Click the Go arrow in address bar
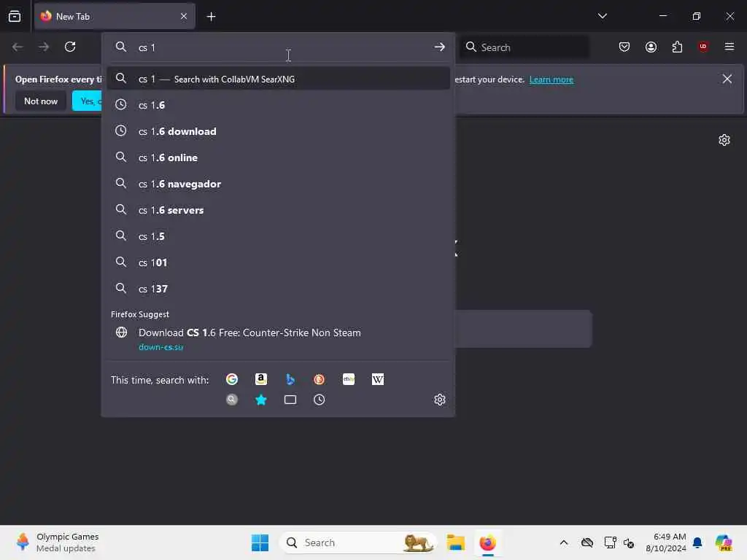 click(x=439, y=47)
